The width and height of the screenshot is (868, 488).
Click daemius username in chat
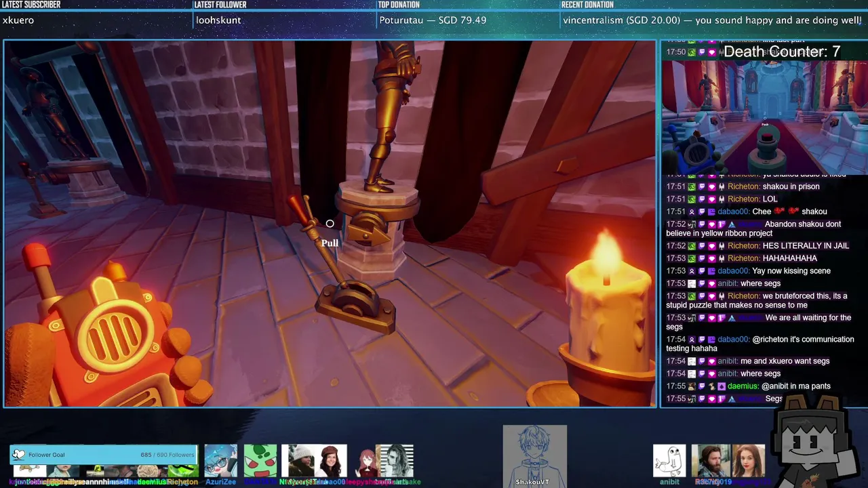pos(743,386)
